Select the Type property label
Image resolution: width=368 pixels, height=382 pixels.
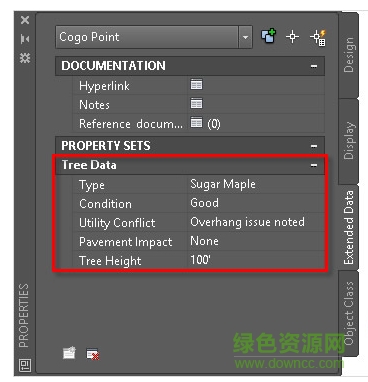coord(92,185)
